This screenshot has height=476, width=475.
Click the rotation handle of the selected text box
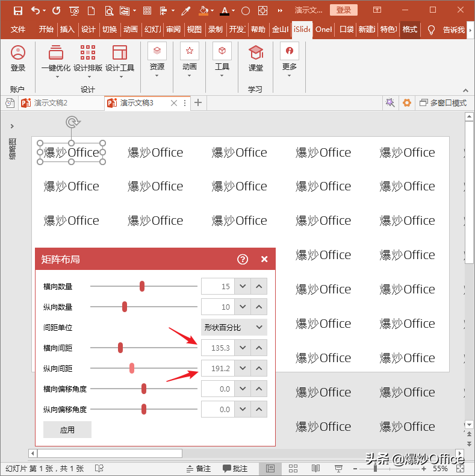tap(72, 122)
